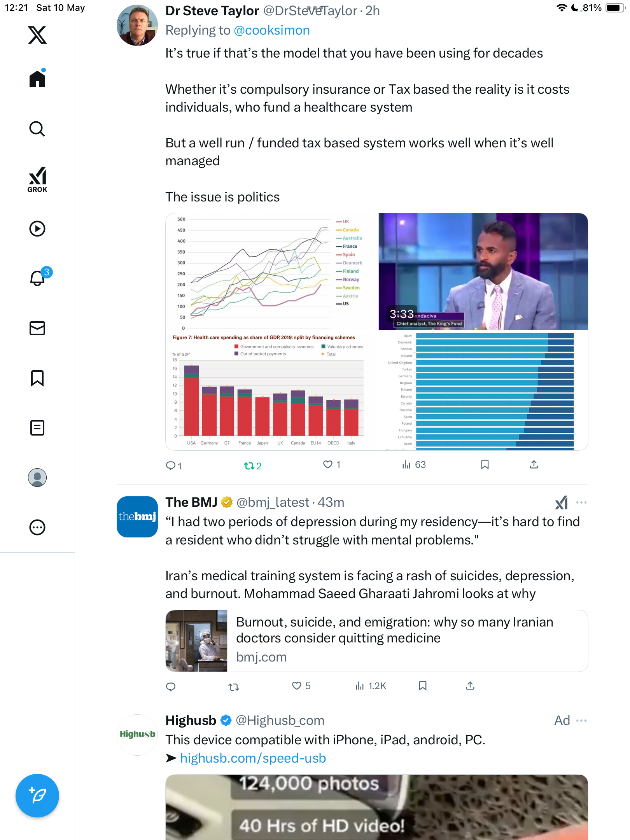Open the sidebar More circle menu
The height and width of the screenshot is (840, 630).
[37, 527]
